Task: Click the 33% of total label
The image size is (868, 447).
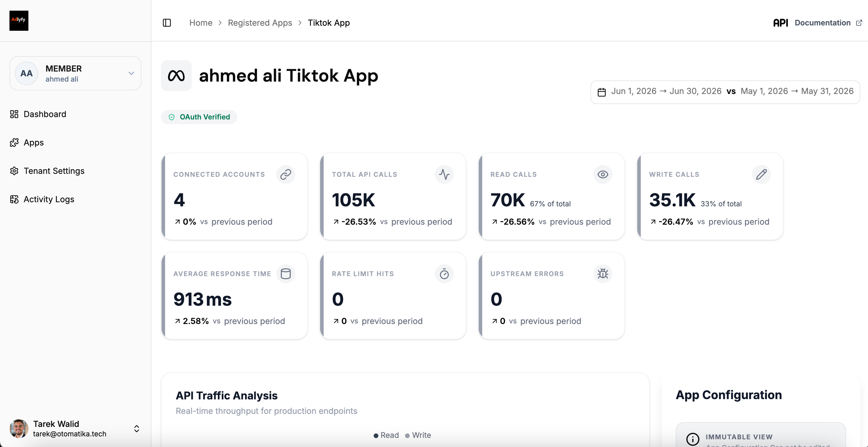Action: [x=721, y=204]
